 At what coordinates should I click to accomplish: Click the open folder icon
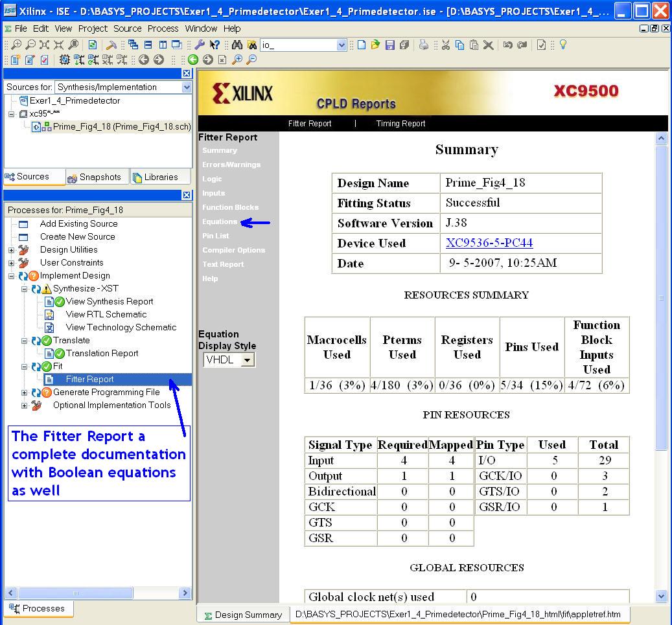click(375, 45)
